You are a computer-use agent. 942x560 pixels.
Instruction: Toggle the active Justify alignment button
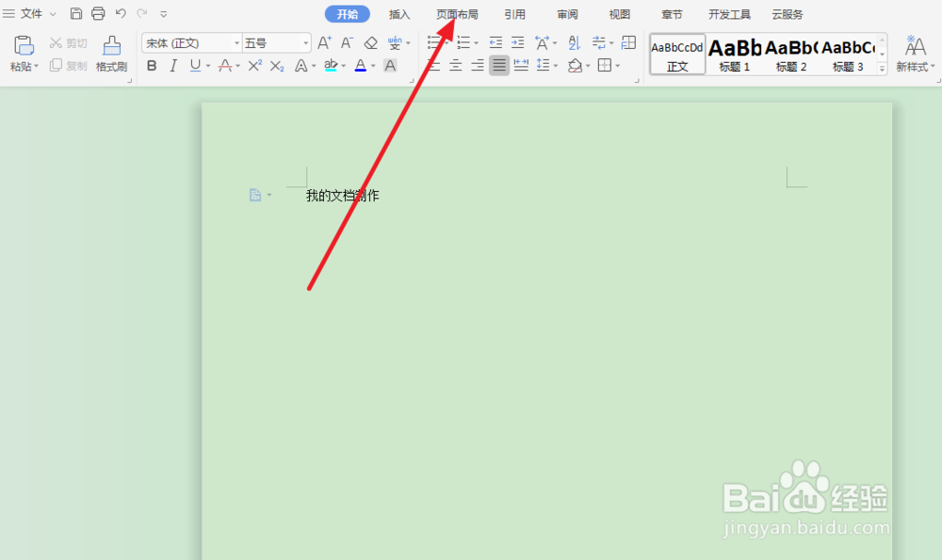click(x=498, y=66)
